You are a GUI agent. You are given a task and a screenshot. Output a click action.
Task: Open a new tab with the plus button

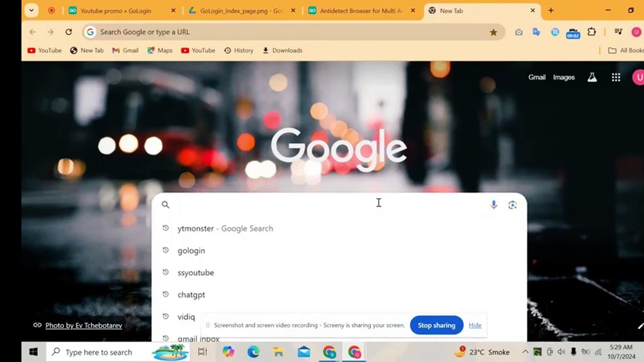tap(551, 11)
